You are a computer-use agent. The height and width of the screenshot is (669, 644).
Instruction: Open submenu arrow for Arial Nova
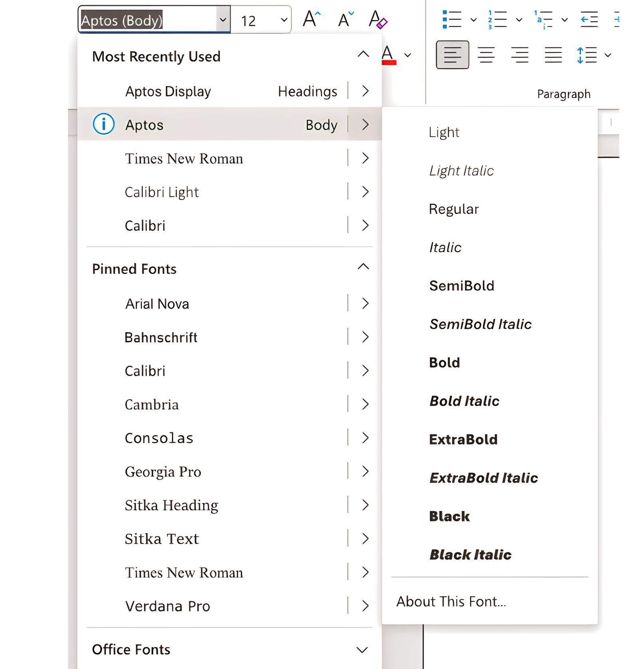365,304
